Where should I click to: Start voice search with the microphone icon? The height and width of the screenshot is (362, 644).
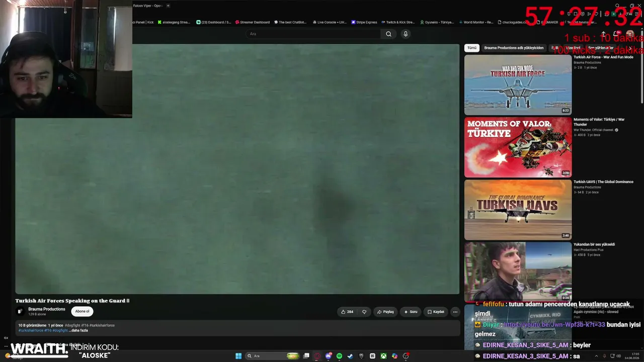(406, 34)
